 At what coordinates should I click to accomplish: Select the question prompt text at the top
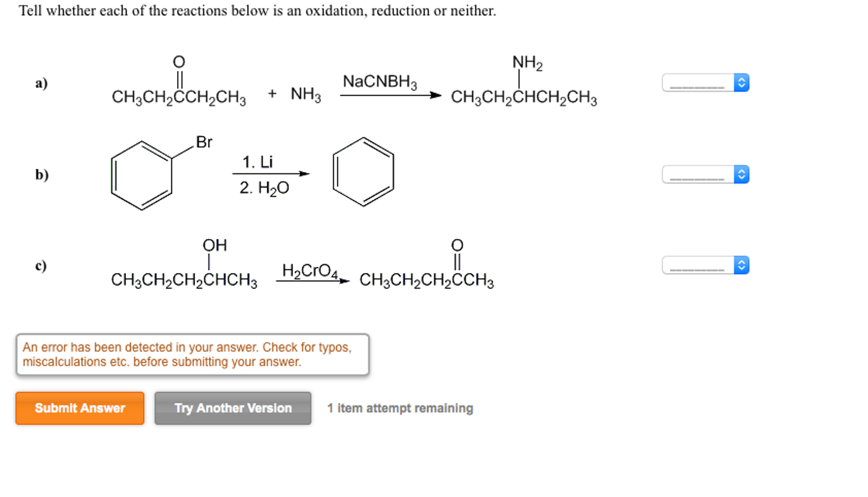[x=255, y=11]
